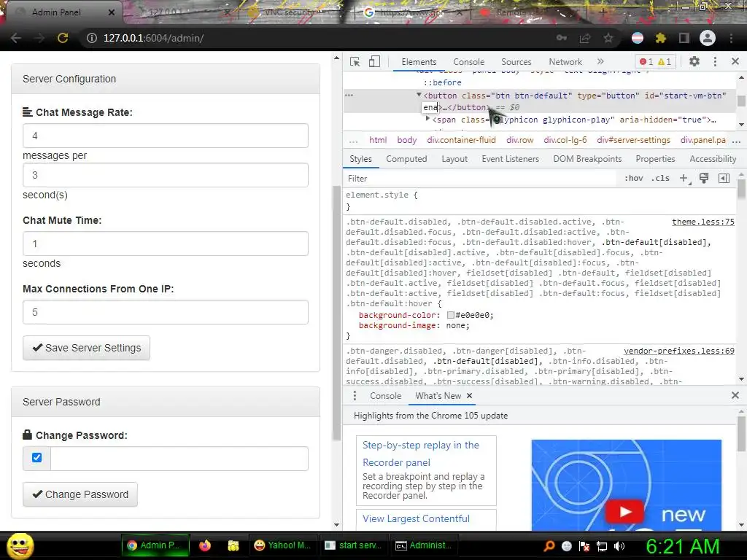Select the drawer Console tab

(x=385, y=396)
